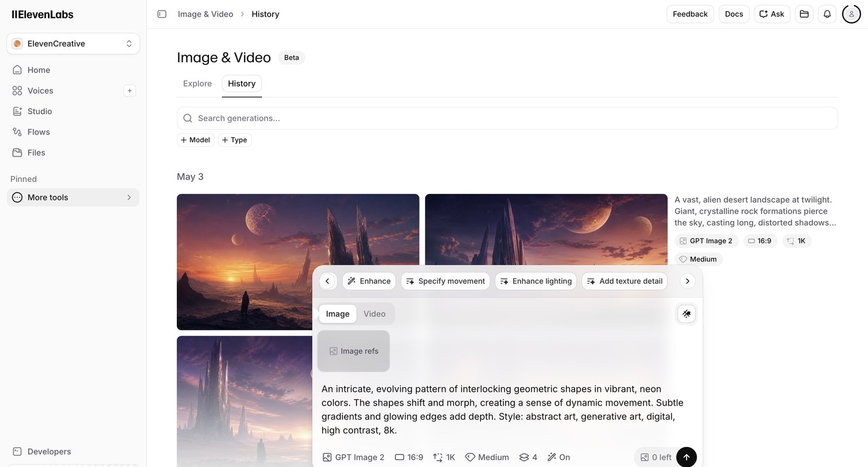Screen dimensions: 868x467
Task: Open the ElevenCreative workspace switcher
Action: [x=73, y=44]
